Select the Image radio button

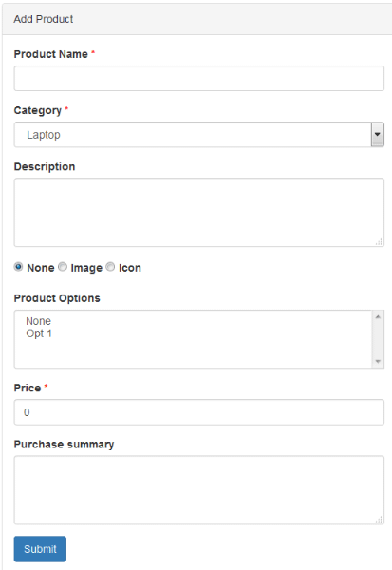63,267
